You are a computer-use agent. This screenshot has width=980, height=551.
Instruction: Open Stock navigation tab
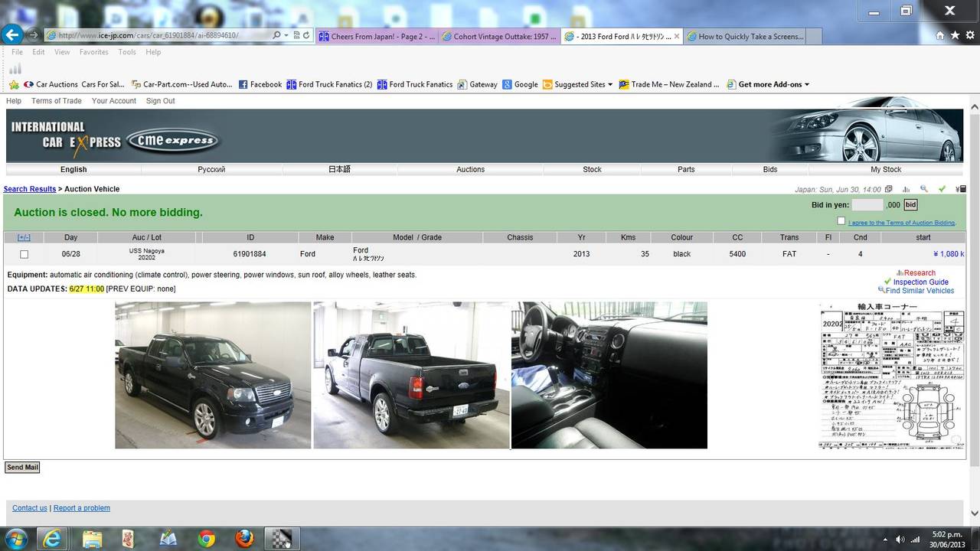(592, 169)
